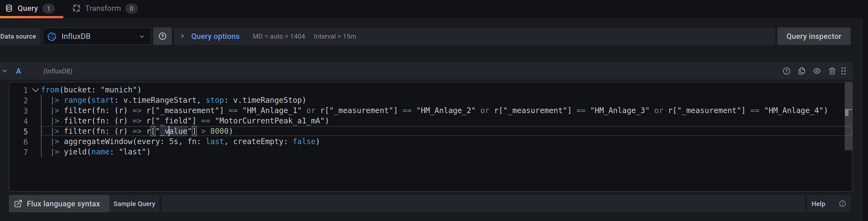Click "HM_Anlage_4" measurement string
The image size is (868, 221).
(x=794, y=110)
